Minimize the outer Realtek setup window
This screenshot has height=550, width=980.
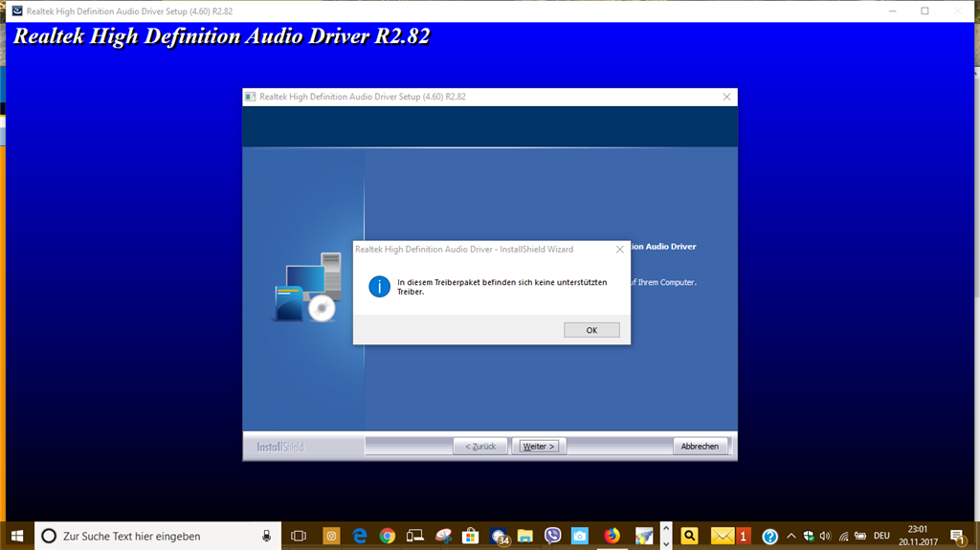893,11
